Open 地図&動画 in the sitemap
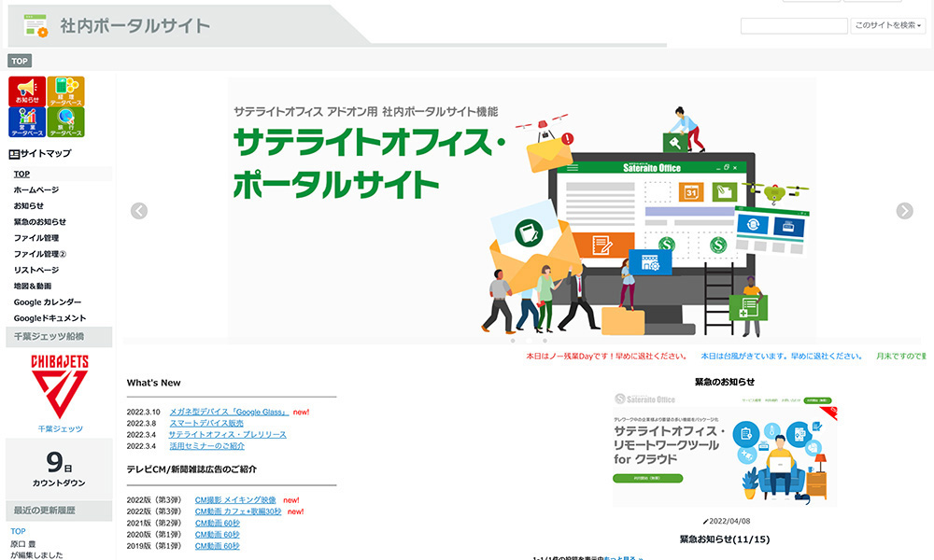The height and width of the screenshot is (560, 934). (33, 287)
